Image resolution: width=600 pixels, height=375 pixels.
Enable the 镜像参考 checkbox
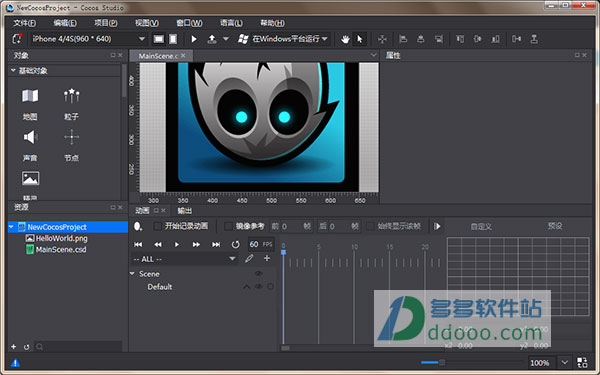coord(228,226)
